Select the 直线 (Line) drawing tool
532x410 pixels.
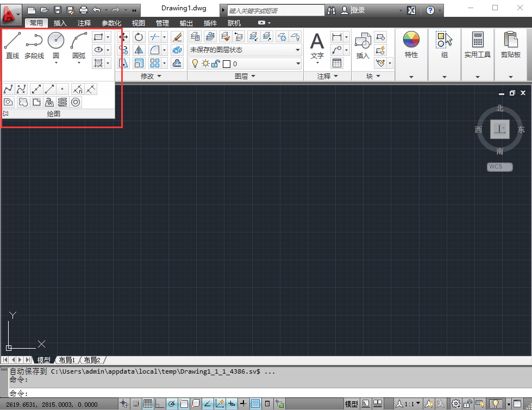click(x=12, y=46)
